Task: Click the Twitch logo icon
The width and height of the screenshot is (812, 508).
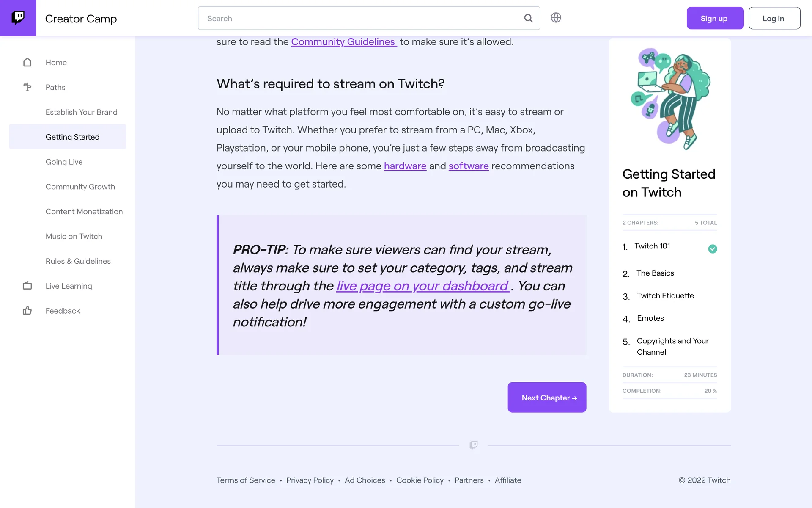Action: tap(18, 18)
